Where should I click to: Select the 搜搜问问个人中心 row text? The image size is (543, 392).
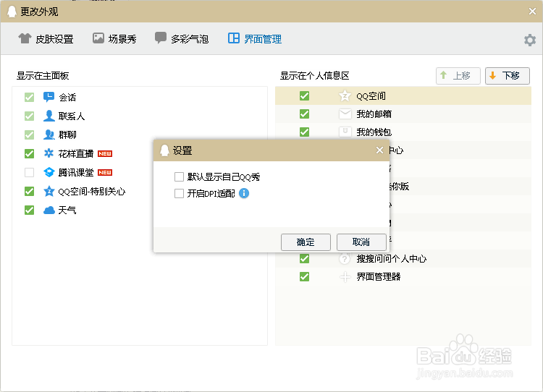391,258
